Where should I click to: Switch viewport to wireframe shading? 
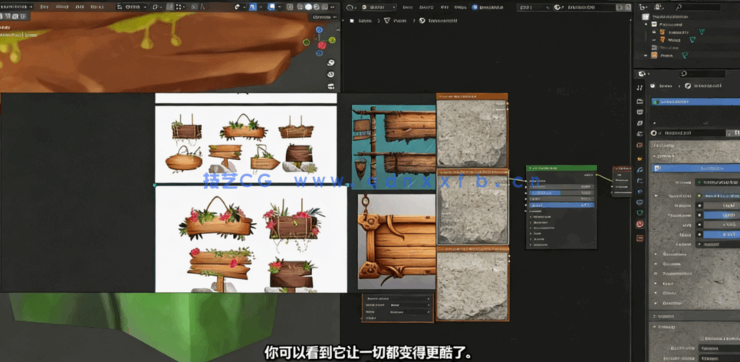(300, 7)
